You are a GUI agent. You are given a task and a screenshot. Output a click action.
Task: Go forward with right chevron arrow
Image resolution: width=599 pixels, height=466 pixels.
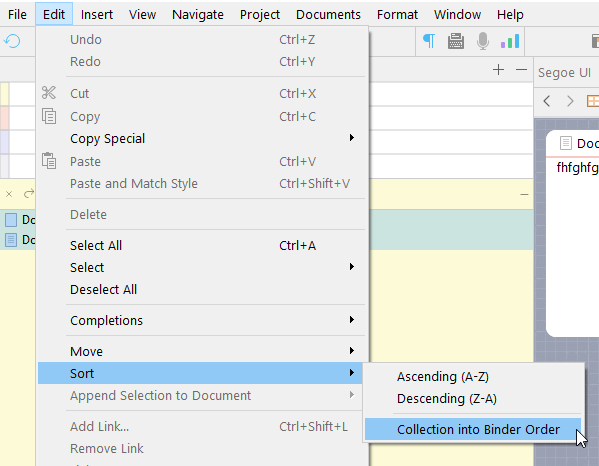[570, 101]
